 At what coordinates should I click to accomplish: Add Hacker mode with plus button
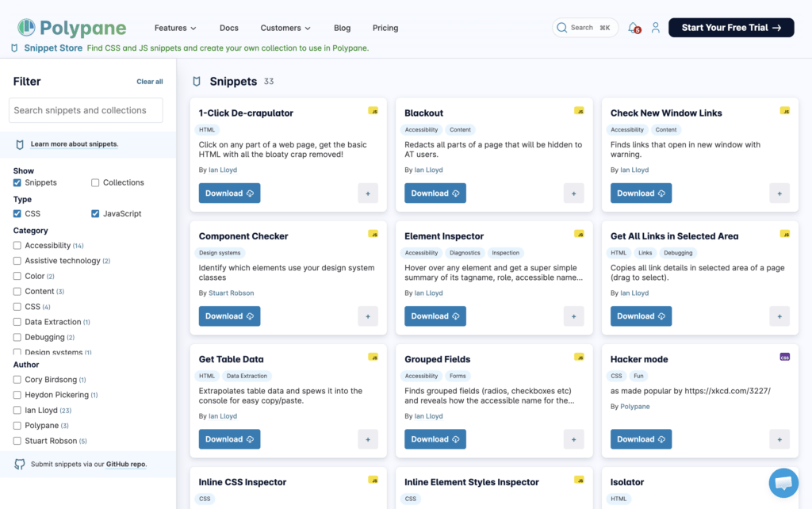pyautogui.click(x=779, y=439)
